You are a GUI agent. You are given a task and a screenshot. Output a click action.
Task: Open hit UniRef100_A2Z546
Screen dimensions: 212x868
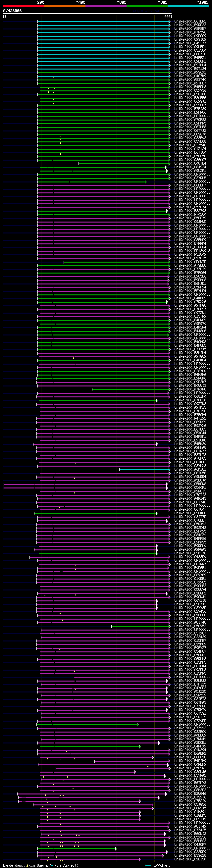pyautogui.click(x=190, y=145)
